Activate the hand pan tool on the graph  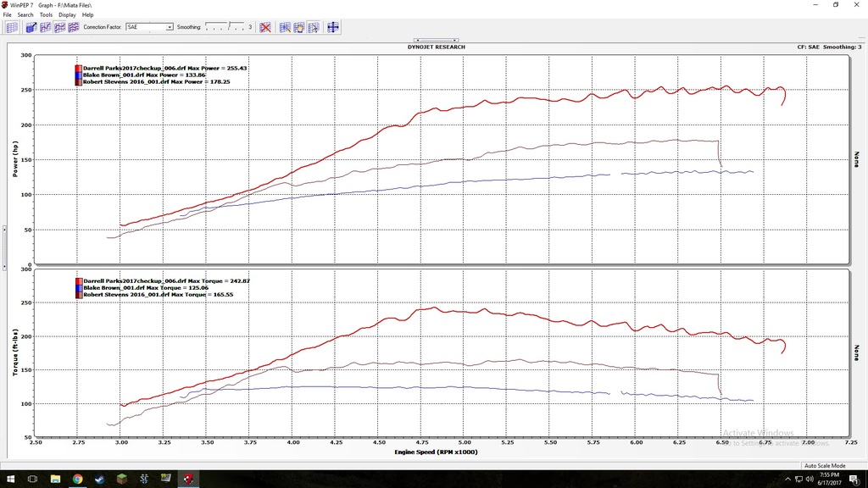tap(299, 27)
